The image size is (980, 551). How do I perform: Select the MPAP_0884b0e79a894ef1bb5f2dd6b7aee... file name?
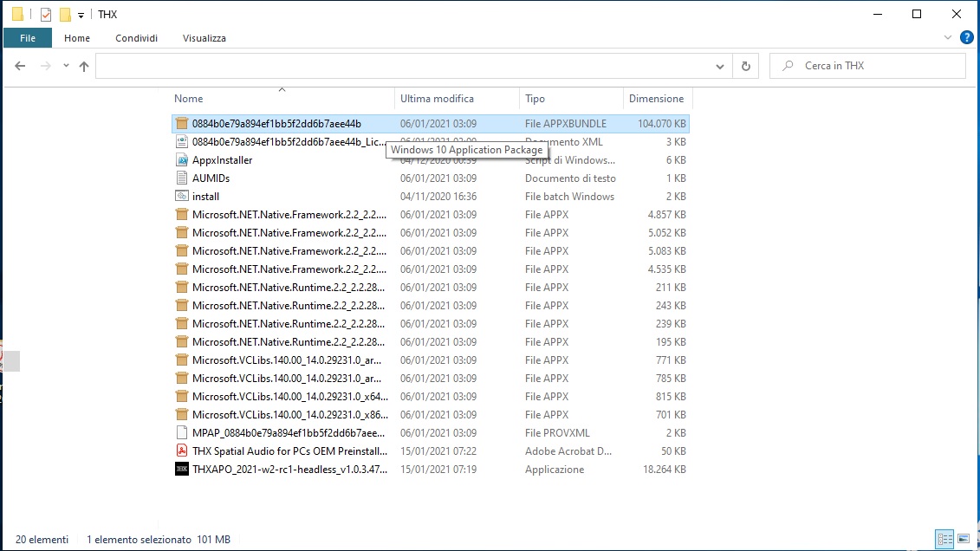(x=289, y=432)
